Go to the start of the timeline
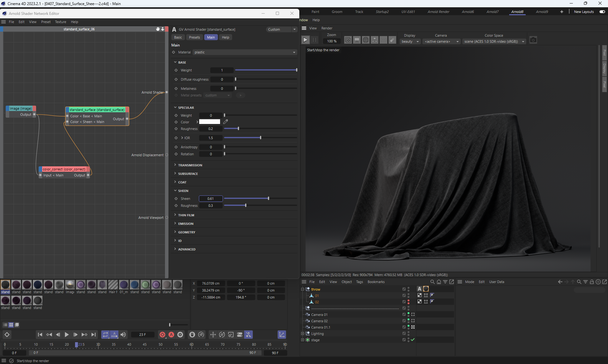Viewport: 608px width, 364px height. pos(40,335)
